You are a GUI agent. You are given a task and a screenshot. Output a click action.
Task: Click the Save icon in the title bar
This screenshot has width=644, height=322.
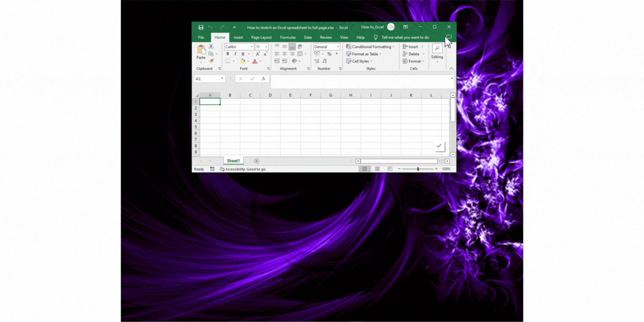tap(201, 27)
